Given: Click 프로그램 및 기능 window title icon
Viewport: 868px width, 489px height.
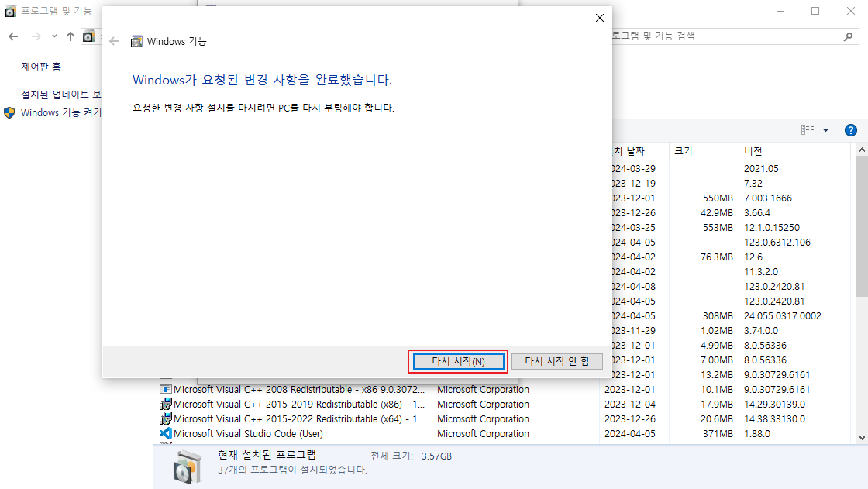Looking at the screenshot, I should coord(10,11).
